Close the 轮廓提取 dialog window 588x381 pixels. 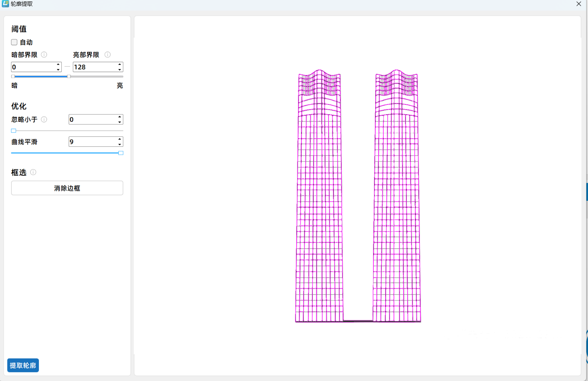[578, 4]
